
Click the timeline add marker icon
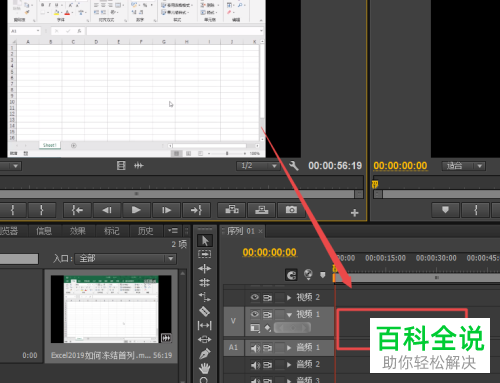(322, 275)
